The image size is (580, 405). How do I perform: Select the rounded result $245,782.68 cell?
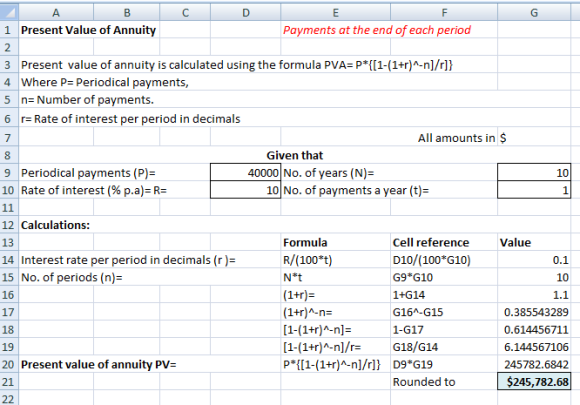tap(534, 382)
